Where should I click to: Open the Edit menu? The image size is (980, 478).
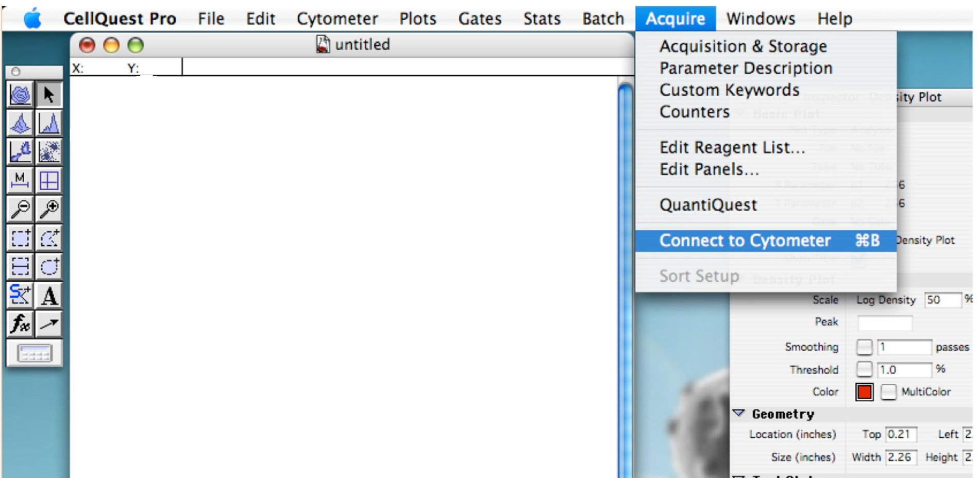(260, 19)
